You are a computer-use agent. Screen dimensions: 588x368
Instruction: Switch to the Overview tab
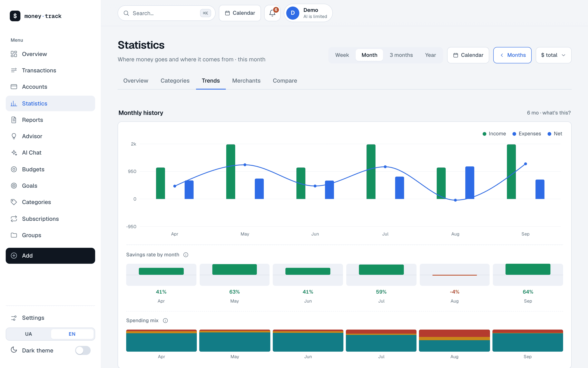pos(136,81)
